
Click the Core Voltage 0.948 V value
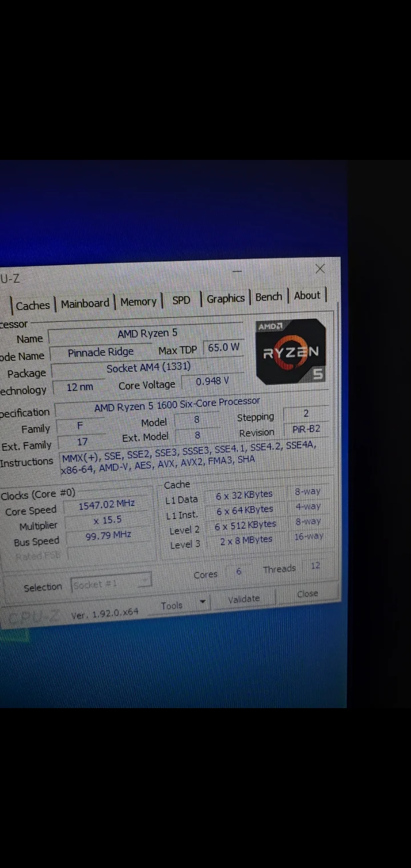(x=212, y=381)
